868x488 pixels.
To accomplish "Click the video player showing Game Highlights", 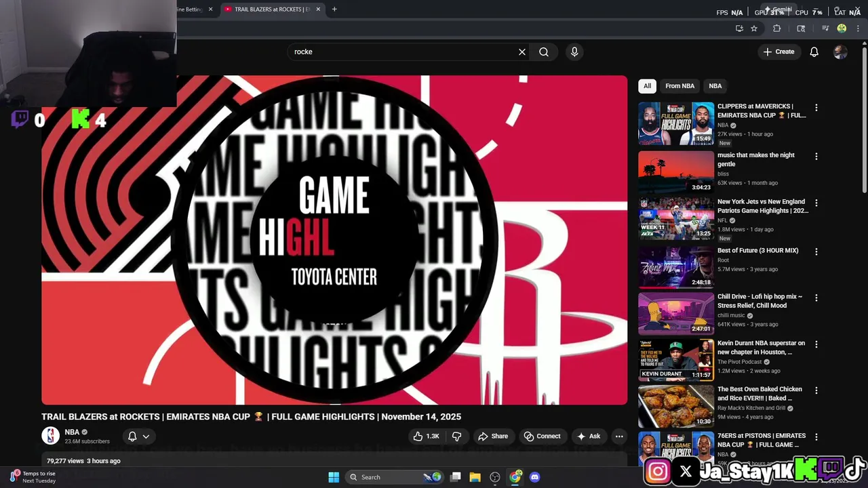I will 334,240.
